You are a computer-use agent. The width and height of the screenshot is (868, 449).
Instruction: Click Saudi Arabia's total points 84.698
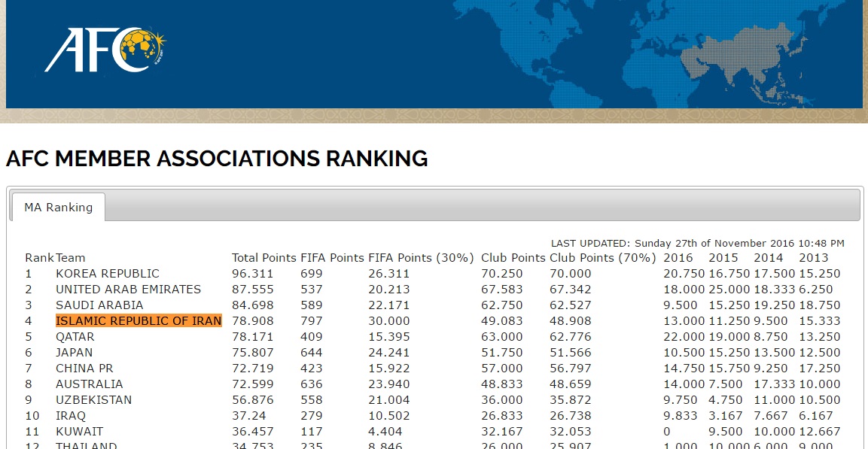(252, 305)
